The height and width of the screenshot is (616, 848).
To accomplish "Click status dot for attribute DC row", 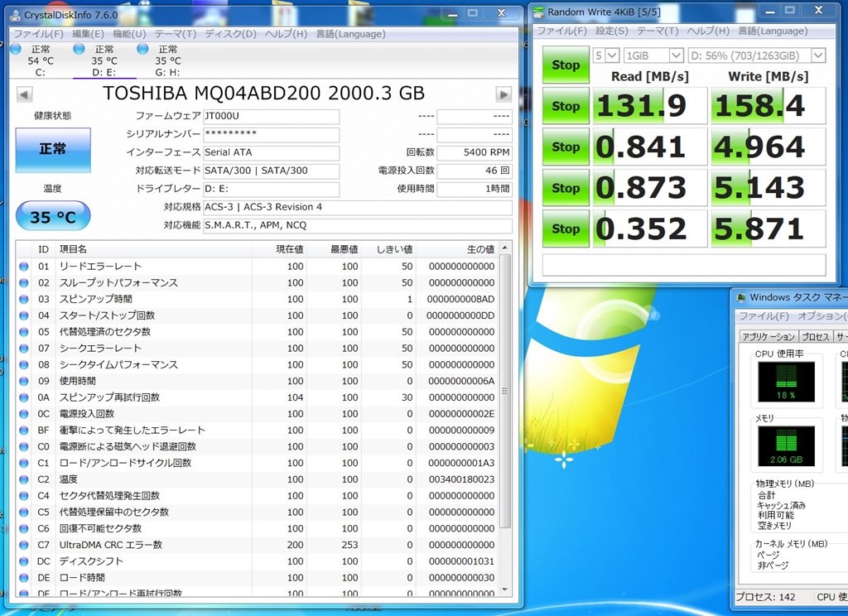I will point(24,561).
